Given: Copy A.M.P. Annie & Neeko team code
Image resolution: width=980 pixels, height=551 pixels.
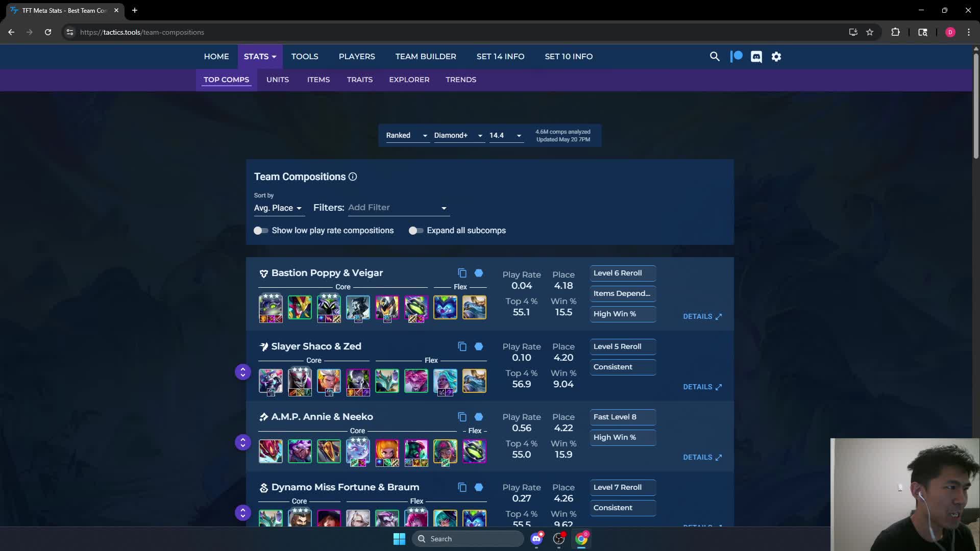Looking at the screenshot, I should point(462,417).
